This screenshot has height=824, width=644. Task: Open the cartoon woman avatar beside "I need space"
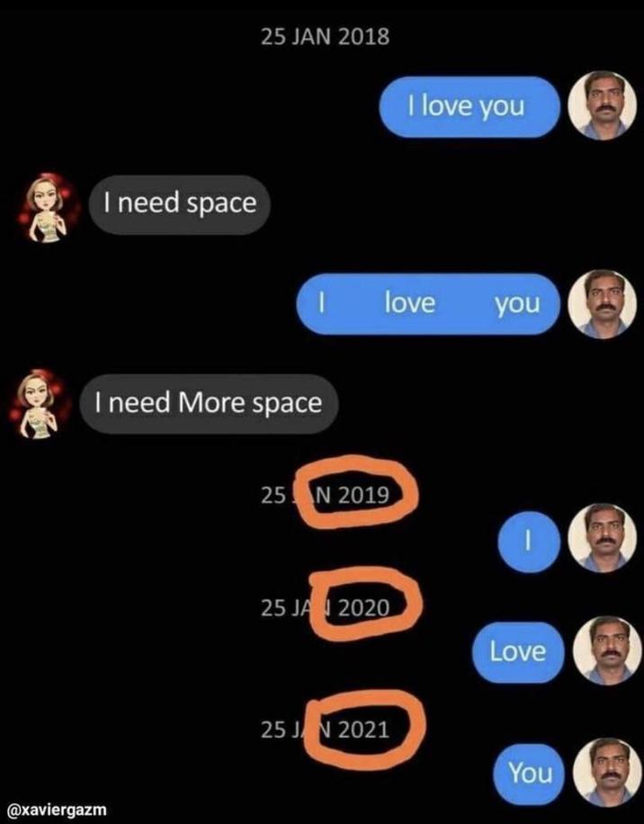pyautogui.click(x=48, y=207)
